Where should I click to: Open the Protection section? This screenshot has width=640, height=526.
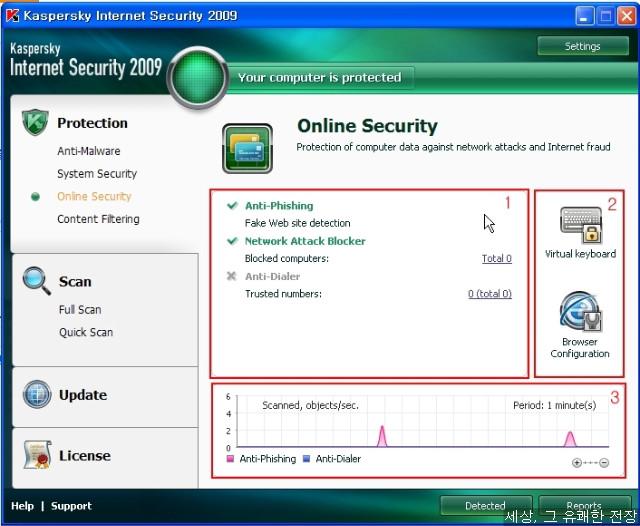point(92,123)
